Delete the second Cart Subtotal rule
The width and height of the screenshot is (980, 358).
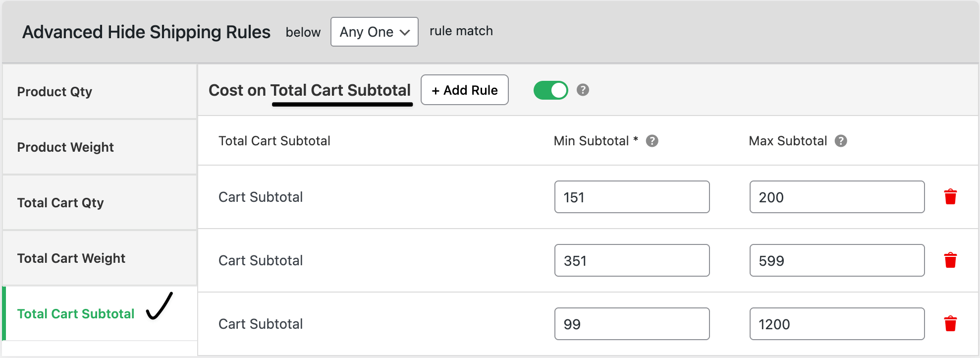click(951, 260)
